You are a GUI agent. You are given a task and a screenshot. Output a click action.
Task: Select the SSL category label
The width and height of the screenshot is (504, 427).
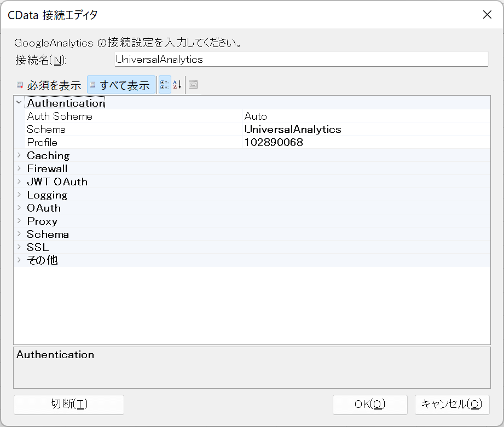38,247
